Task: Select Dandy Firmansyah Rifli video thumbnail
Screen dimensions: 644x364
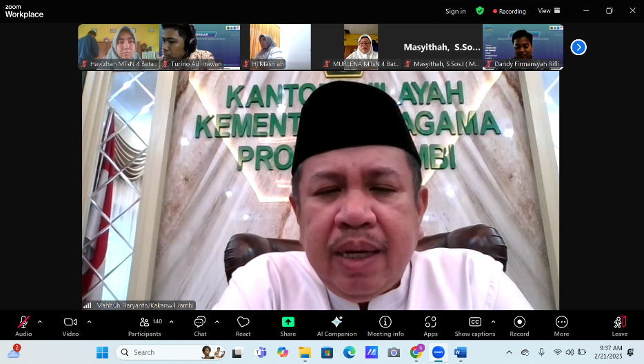Action: (x=523, y=47)
